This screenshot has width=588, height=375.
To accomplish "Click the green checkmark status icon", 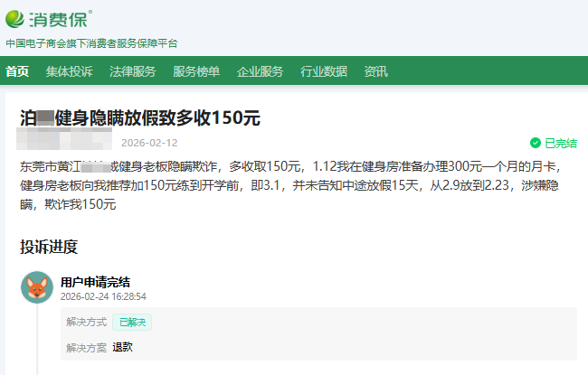I will pos(536,143).
